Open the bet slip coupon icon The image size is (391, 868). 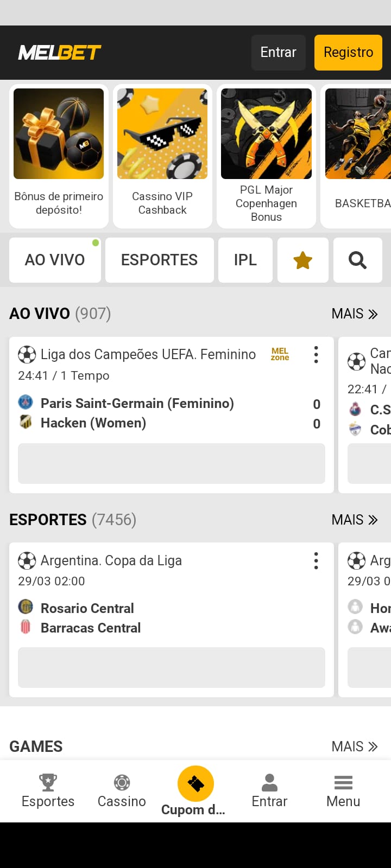195,783
